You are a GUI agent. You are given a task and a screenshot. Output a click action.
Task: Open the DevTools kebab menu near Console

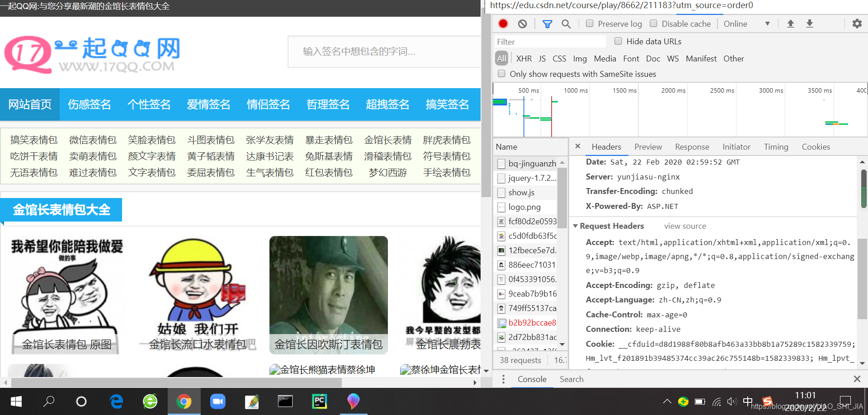pyautogui.click(x=503, y=379)
